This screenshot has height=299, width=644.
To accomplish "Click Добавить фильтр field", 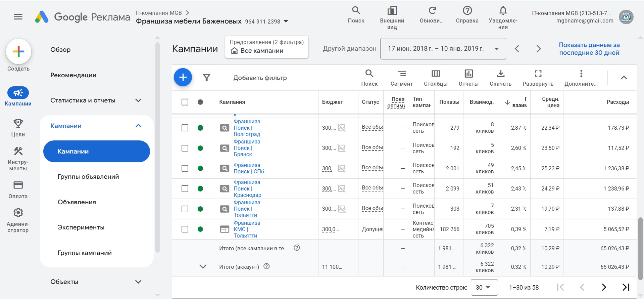I will pyautogui.click(x=260, y=78).
